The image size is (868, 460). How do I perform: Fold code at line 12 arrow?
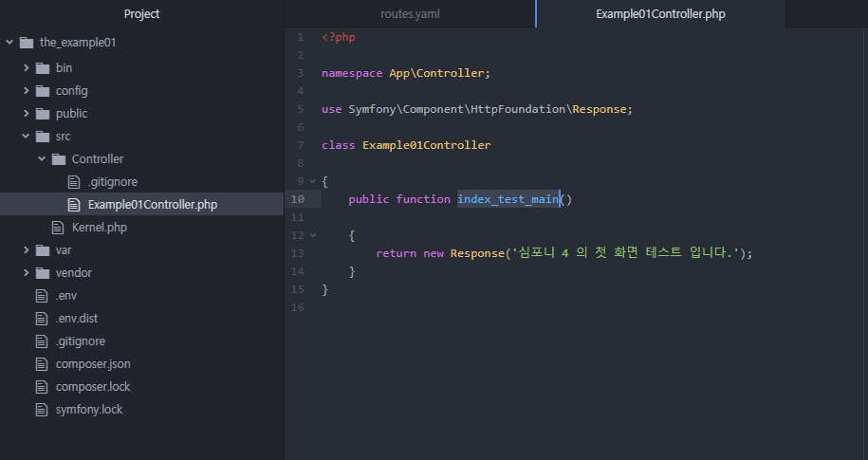[x=312, y=235]
